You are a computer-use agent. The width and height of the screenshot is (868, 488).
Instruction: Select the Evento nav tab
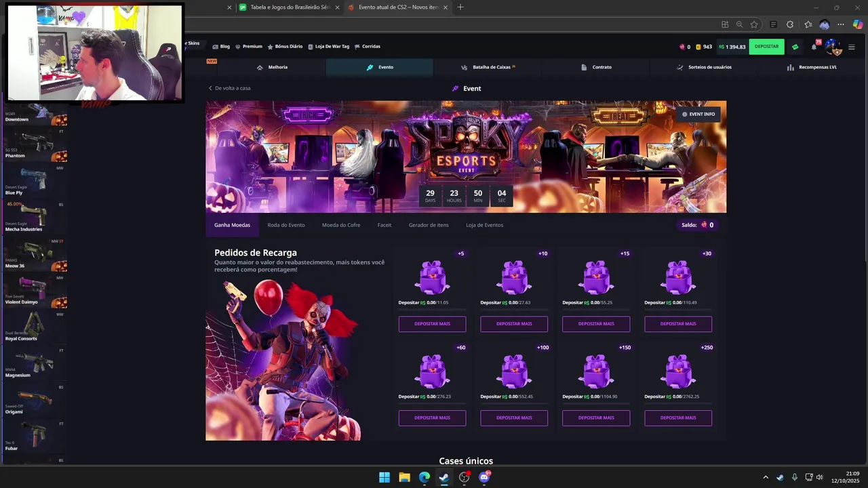pyautogui.click(x=380, y=67)
